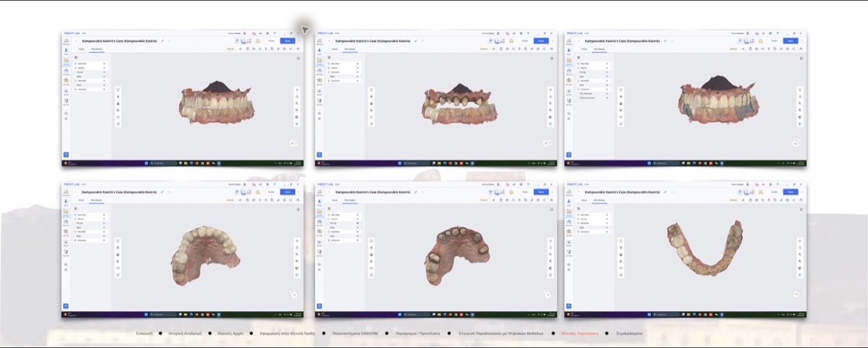The width and height of the screenshot is (868, 348).
Task: Switch to Form tab in bottom-right window
Action: click(584, 200)
